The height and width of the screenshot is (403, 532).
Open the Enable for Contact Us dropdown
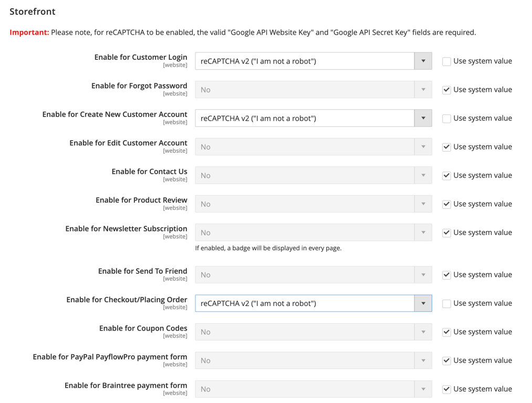(x=423, y=175)
